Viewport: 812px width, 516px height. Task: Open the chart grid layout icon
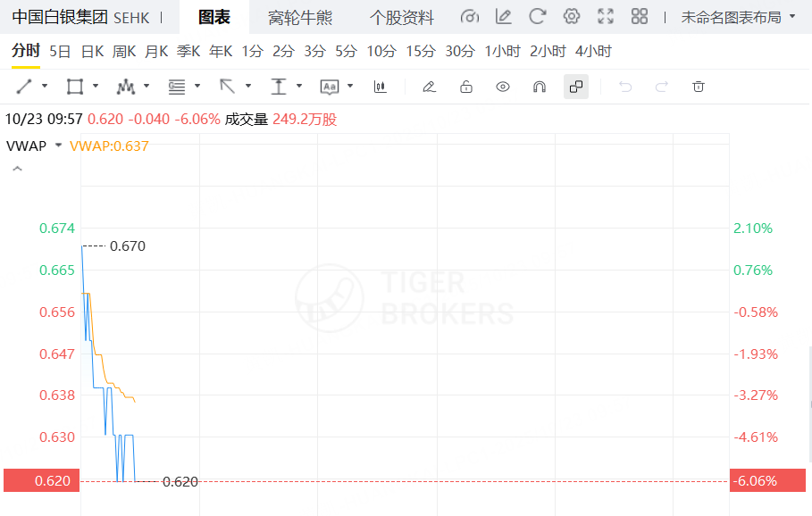click(x=639, y=17)
